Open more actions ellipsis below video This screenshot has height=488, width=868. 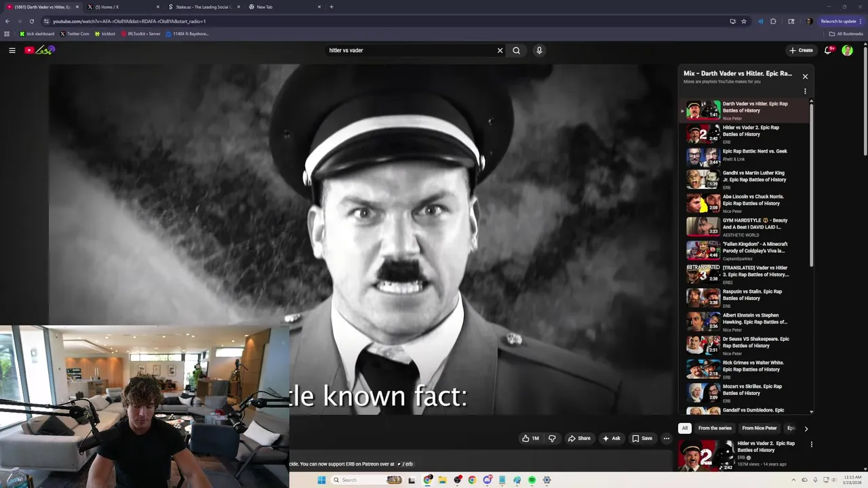coord(667,439)
